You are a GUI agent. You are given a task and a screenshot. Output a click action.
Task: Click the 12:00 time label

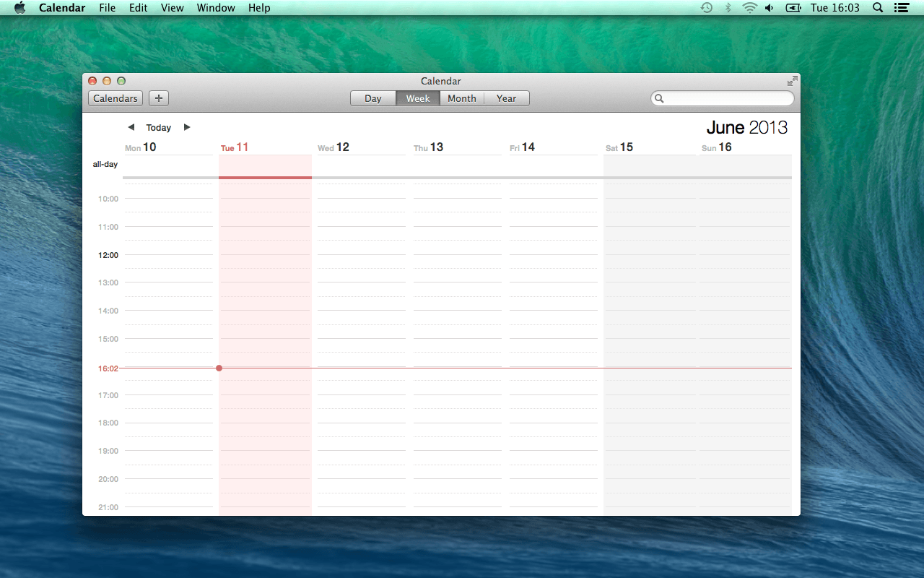tap(108, 255)
